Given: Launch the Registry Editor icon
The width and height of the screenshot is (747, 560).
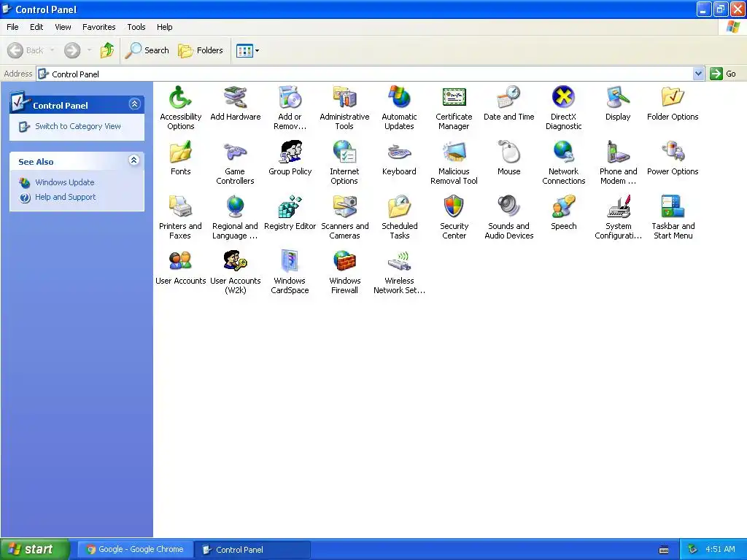Looking at the screenshot, I should (290, 206).
